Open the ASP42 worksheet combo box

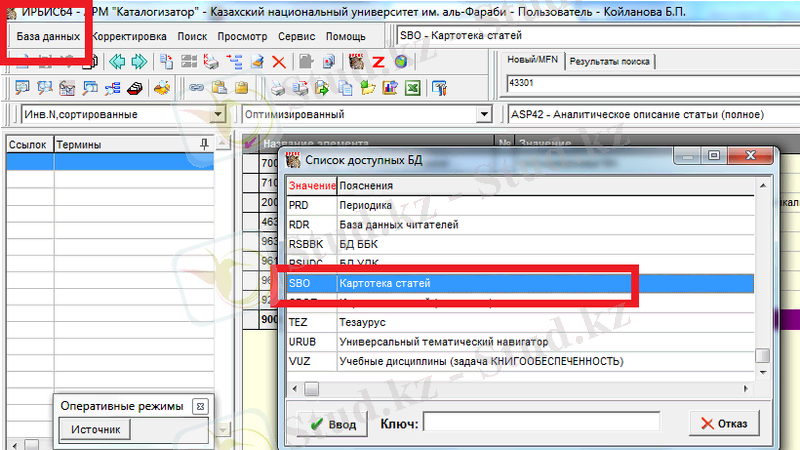pyautogui.click(x=654, y=114)
